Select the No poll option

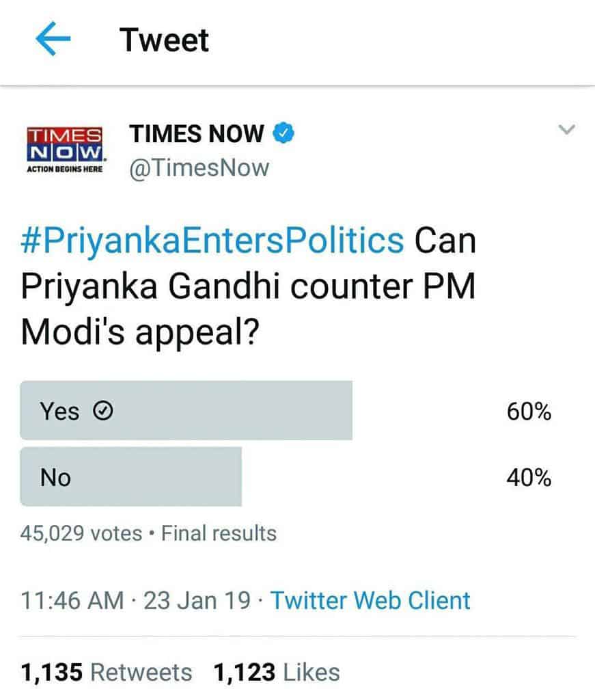(x=130, y=477)
